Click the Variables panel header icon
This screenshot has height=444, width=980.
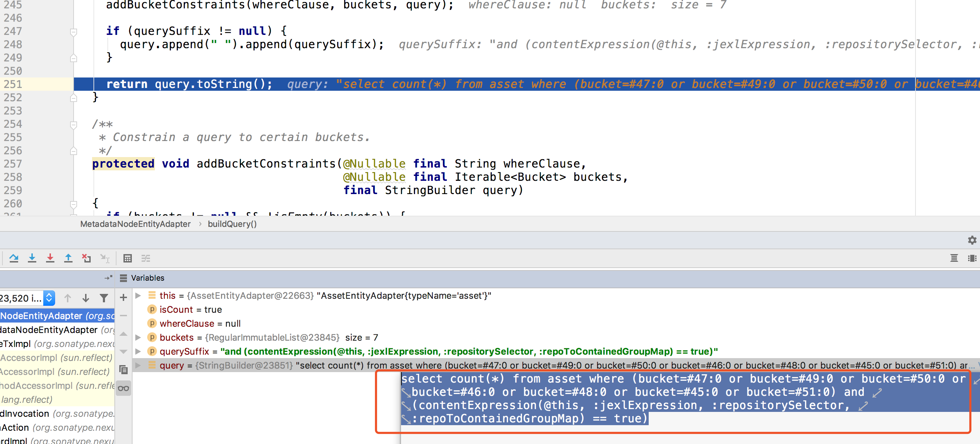(x=123, y=278)
